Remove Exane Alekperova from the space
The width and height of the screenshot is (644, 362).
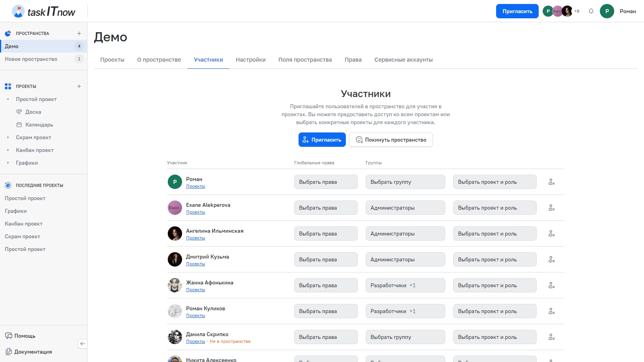coord(551,208)
